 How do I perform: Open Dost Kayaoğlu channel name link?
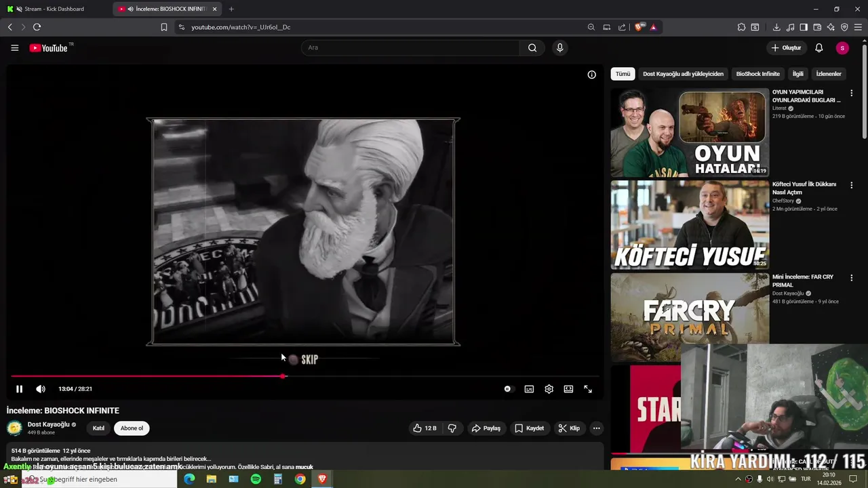tap(49, 424)
